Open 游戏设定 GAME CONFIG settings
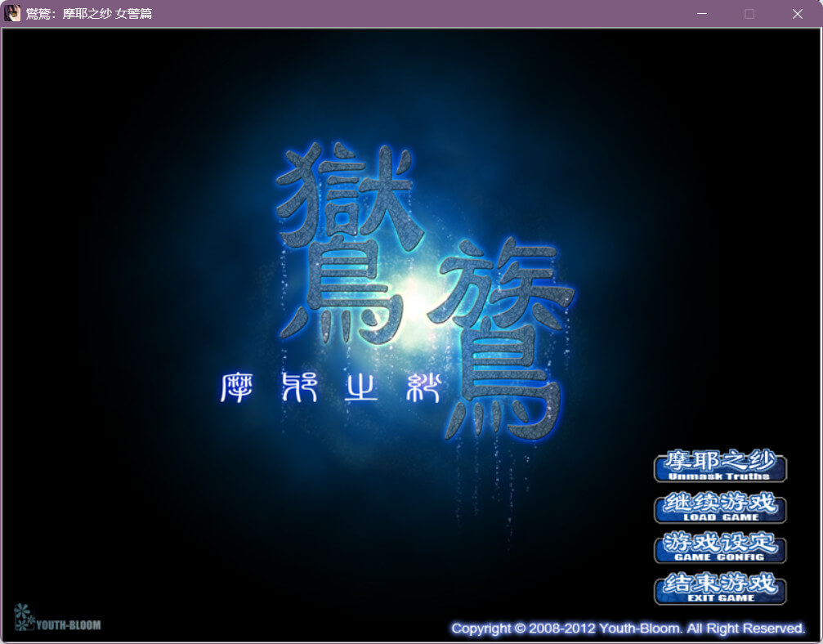Viewport: 823px width, 644px height. pyautogui.click(x=719, y=548)
